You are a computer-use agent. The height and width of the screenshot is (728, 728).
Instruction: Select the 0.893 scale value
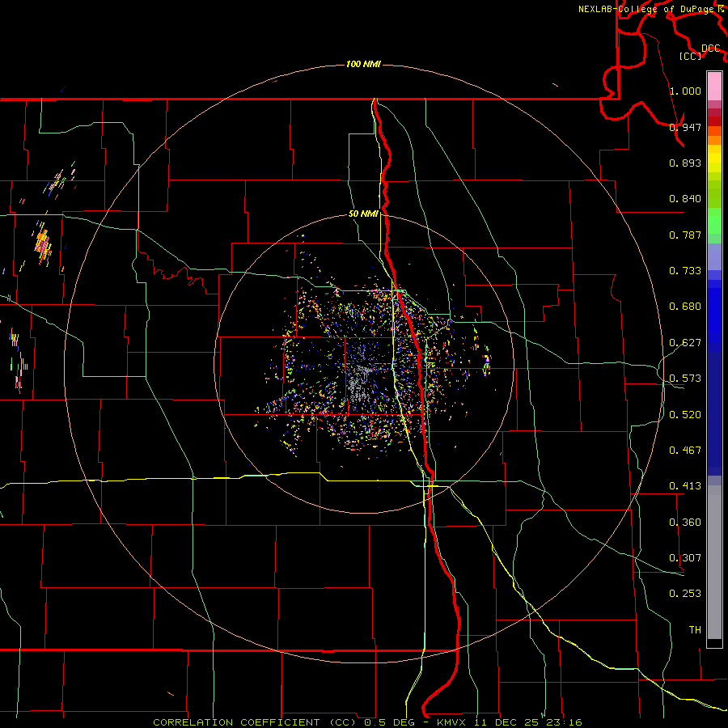[685, 163]
